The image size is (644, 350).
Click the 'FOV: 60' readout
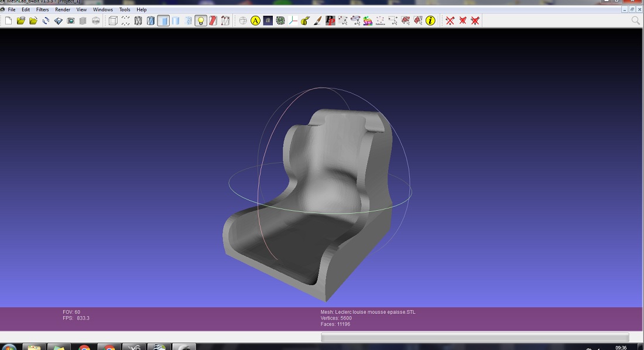pos(71,312)
